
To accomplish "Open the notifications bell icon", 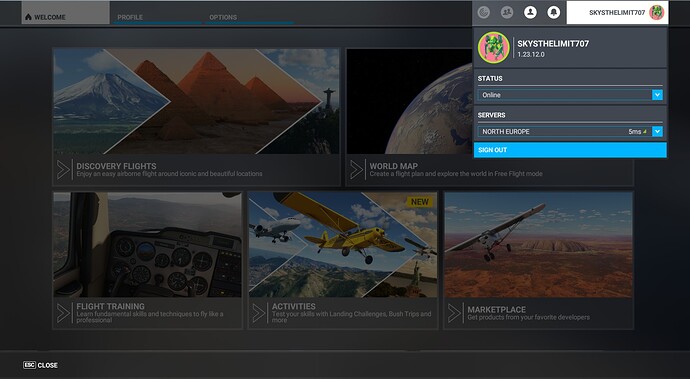I will pos(554,12).
